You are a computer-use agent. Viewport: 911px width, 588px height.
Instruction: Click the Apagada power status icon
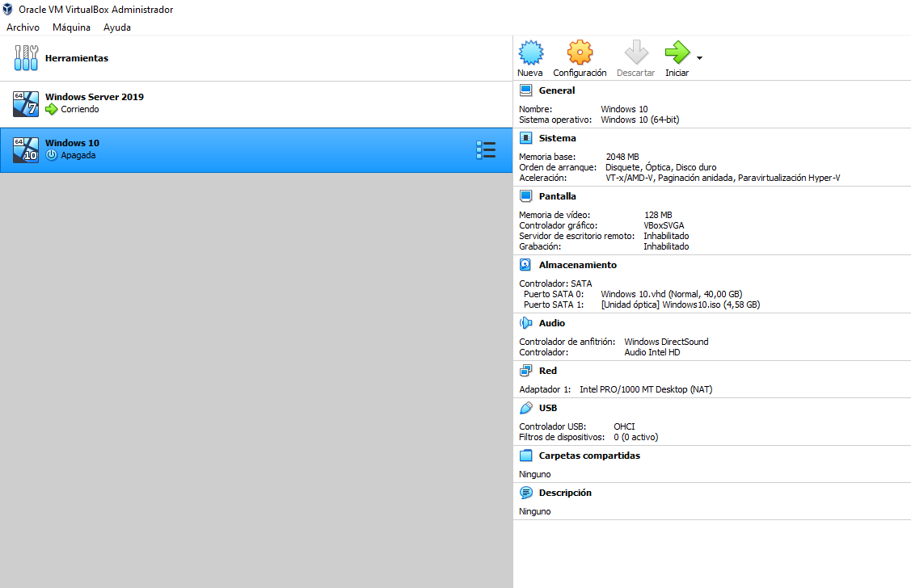52,155
